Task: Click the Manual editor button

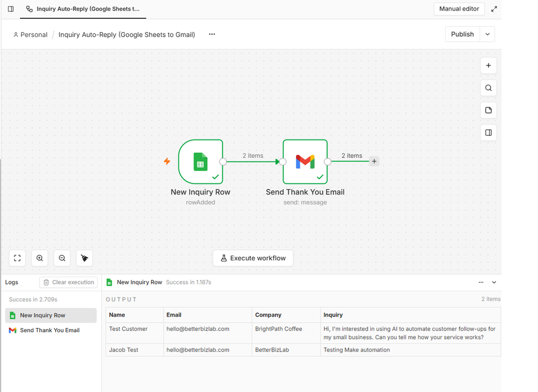Action: 459,9
